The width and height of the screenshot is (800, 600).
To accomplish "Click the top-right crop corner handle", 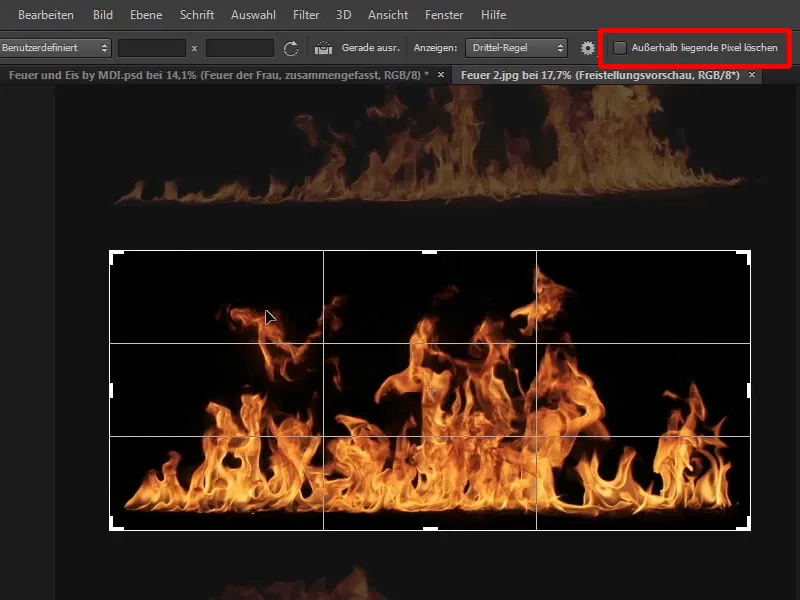I will click(744, 257).
